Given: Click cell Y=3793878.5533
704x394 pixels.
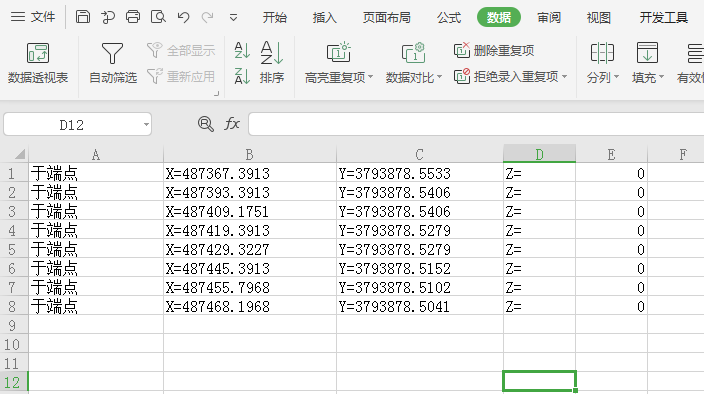Looking at the screenshot, I should click(419, 173).
